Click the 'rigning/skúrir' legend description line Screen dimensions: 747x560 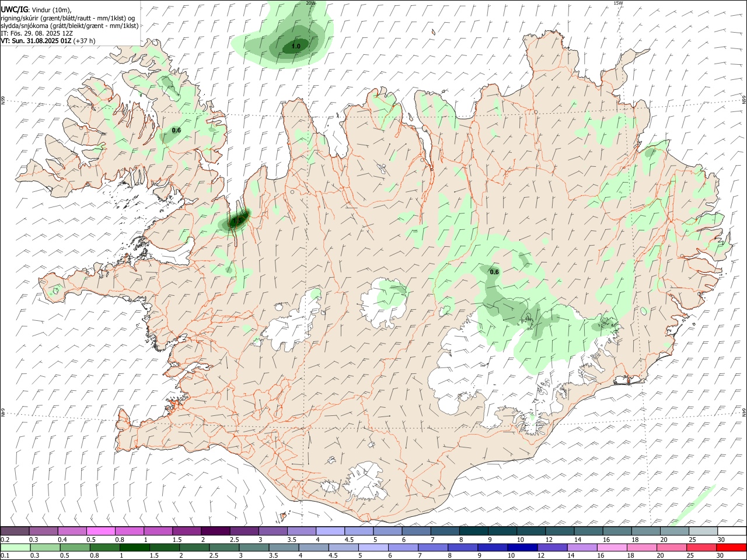(x=68, y=17)
